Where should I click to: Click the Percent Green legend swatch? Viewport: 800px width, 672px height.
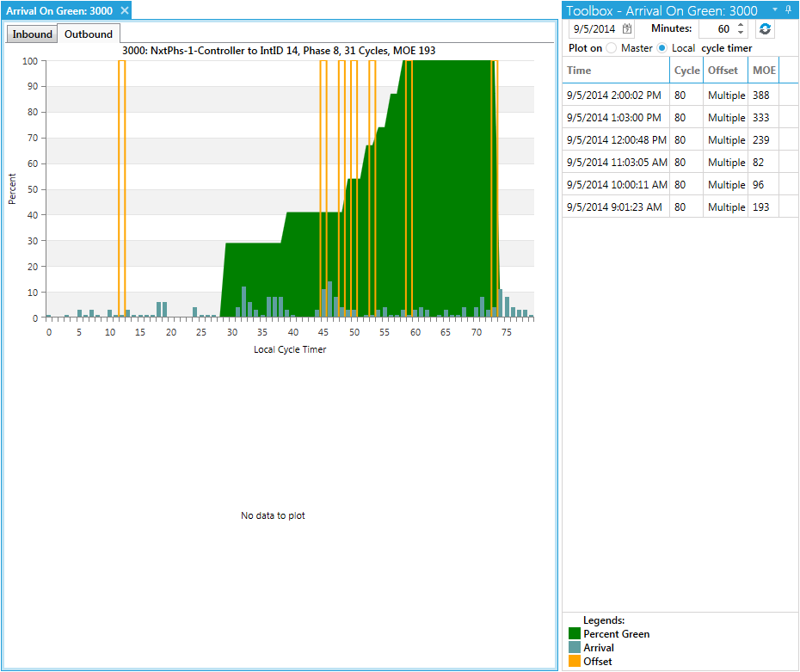tap(575, 634)
